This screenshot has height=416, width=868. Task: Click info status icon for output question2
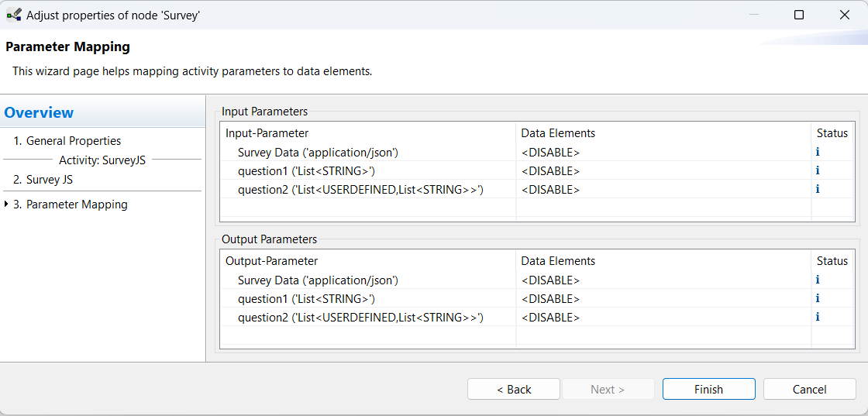coord(818,318)
